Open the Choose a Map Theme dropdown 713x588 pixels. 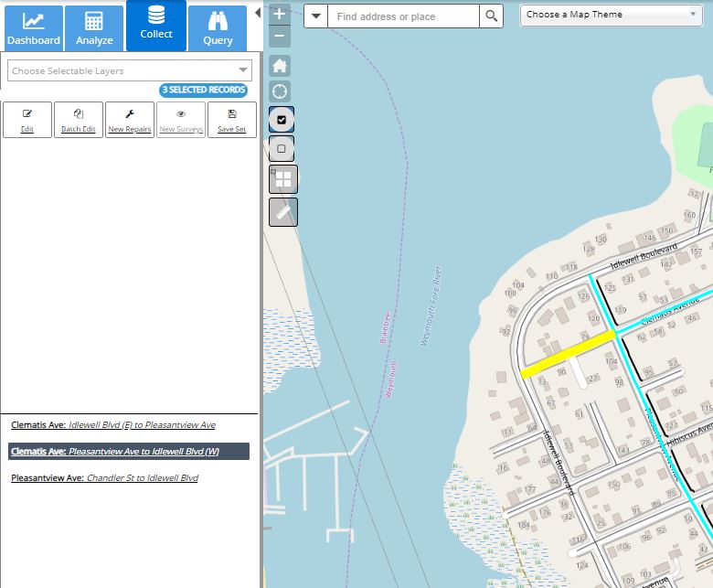tap(611, 15)
